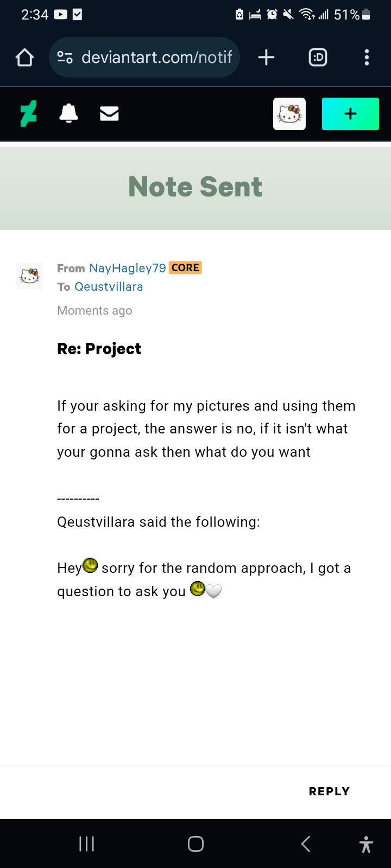This screenshot has width=391, height=868.
Task: Open browser three-dot menu
Action: [x=367, y=58]
